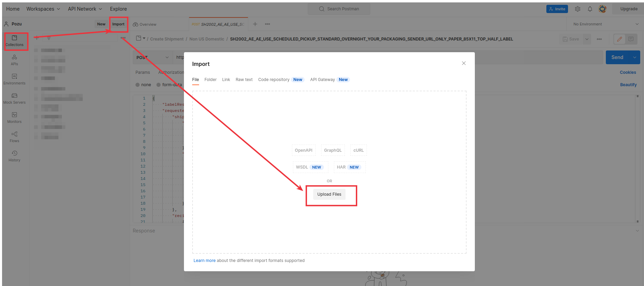Click the Upload Files button
Viewport: 644px width, 286px height.
click(329, 194)
